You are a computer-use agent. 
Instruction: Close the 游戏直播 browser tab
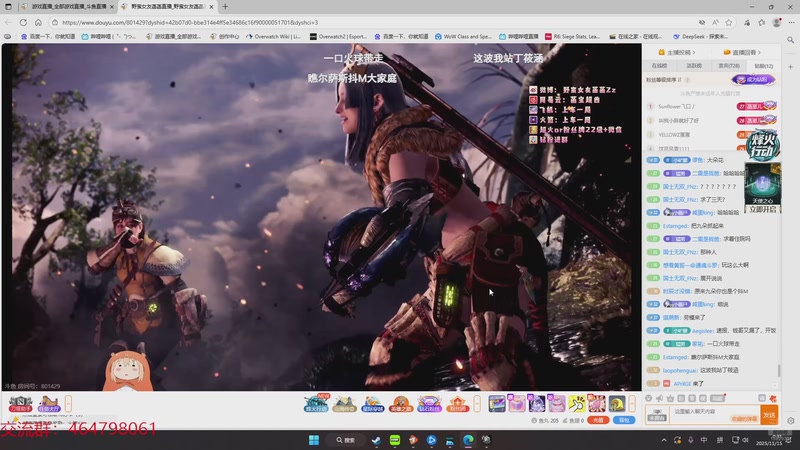click(x=112, y=7)
